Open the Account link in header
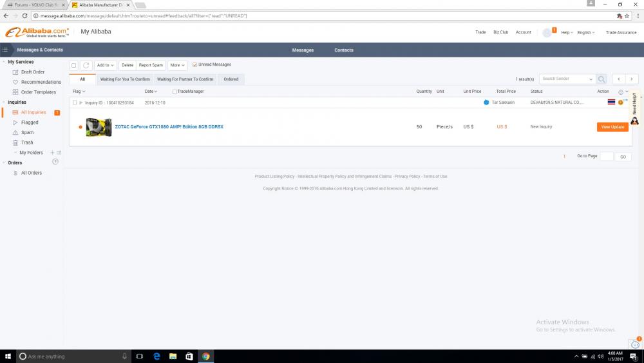Image resolution: width=644 pixels, height=363 pixels. coord(523,32)
